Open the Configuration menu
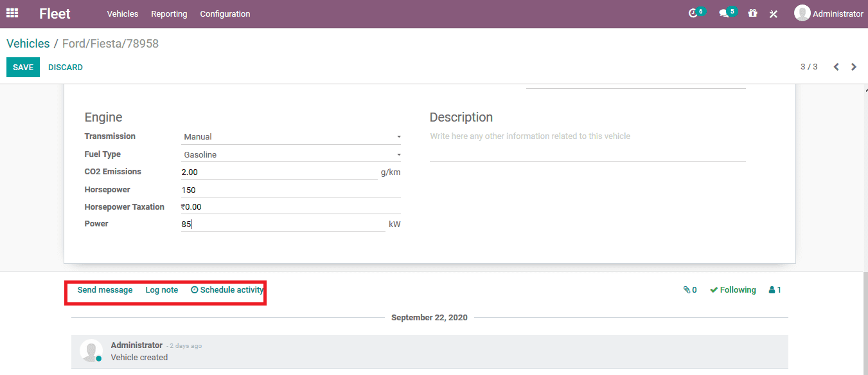 tap(225, 14)
